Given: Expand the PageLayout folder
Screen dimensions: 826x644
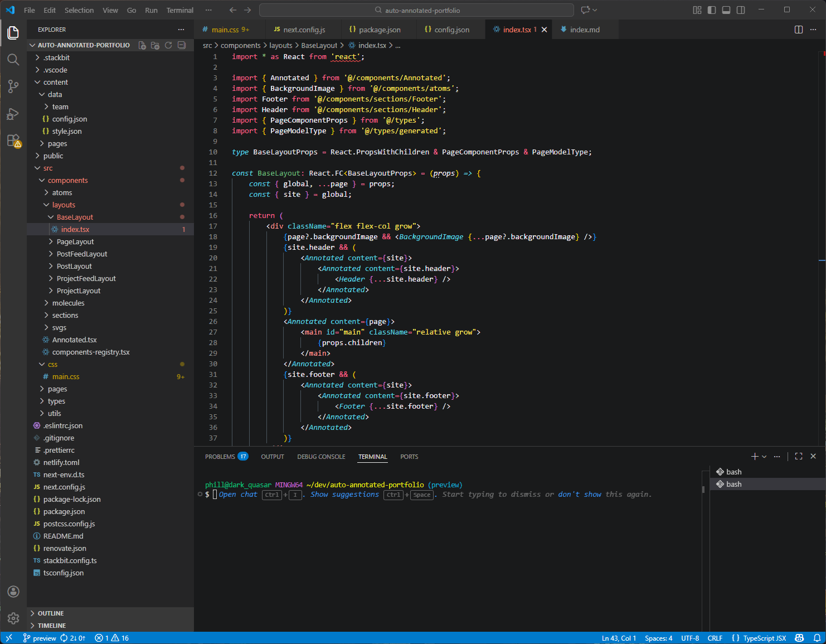Looking at the screenshot, I should pos(75,241).
